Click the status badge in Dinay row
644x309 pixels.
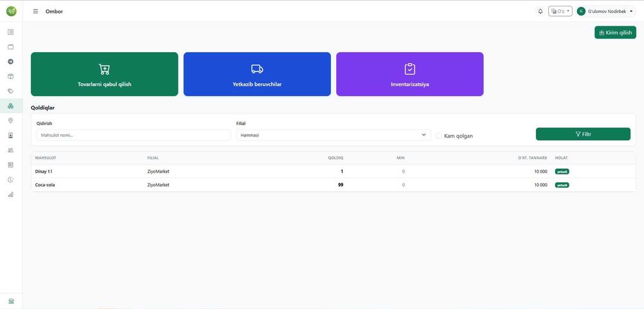pyautogui.click(x=562, y=171)
